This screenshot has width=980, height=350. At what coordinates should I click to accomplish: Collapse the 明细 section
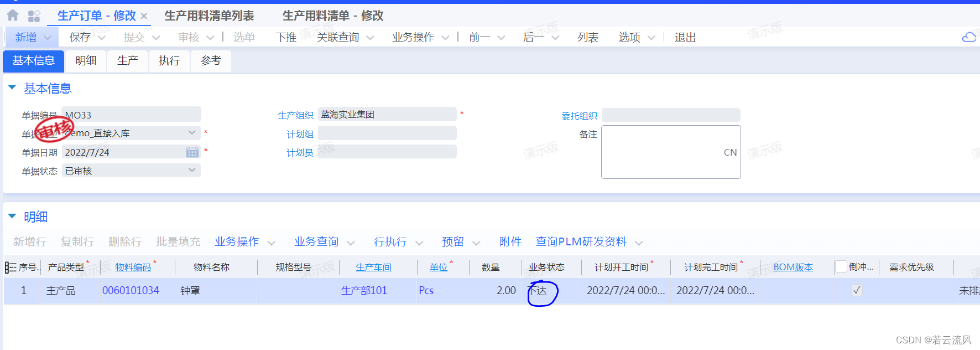click(x=12, y=216)
